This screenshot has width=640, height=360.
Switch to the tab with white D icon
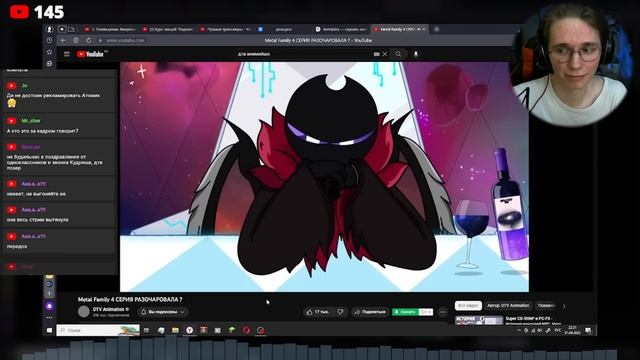tap(341, 29)
